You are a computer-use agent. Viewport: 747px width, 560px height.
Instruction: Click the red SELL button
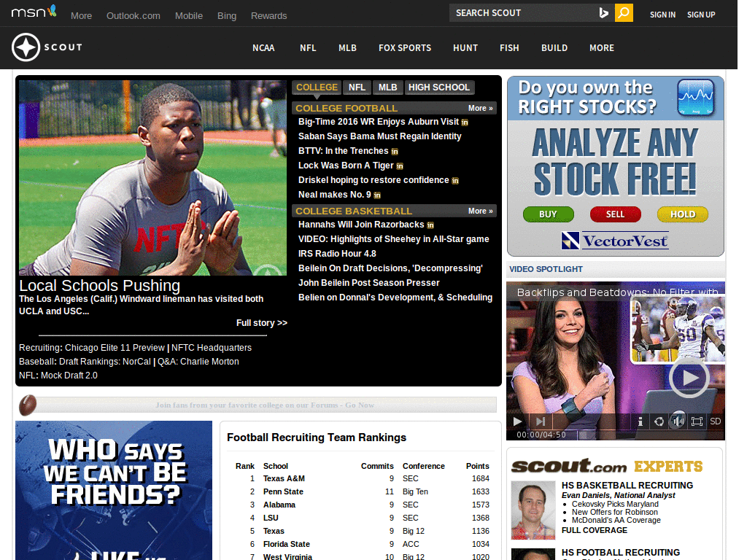tap(616, 214)
